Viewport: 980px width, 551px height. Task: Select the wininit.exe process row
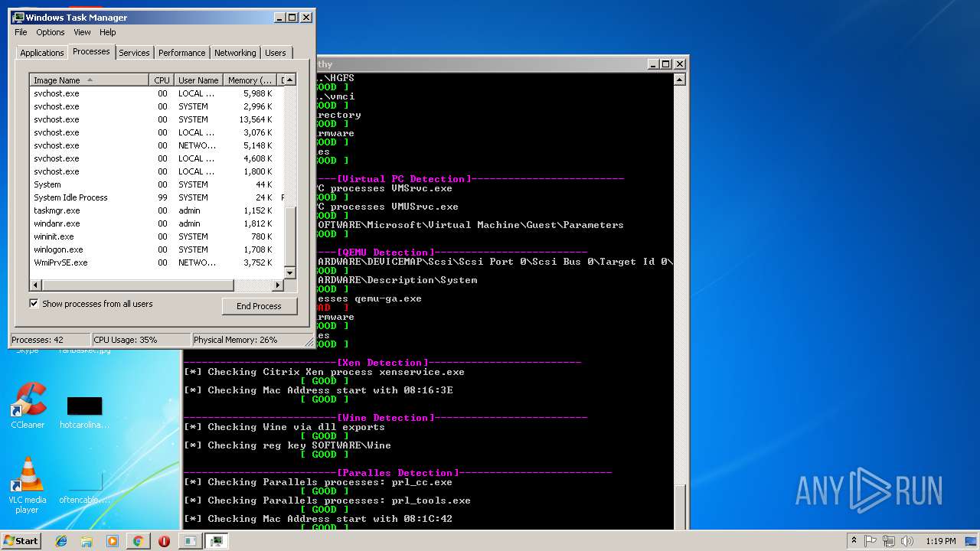tap(157, 236)
